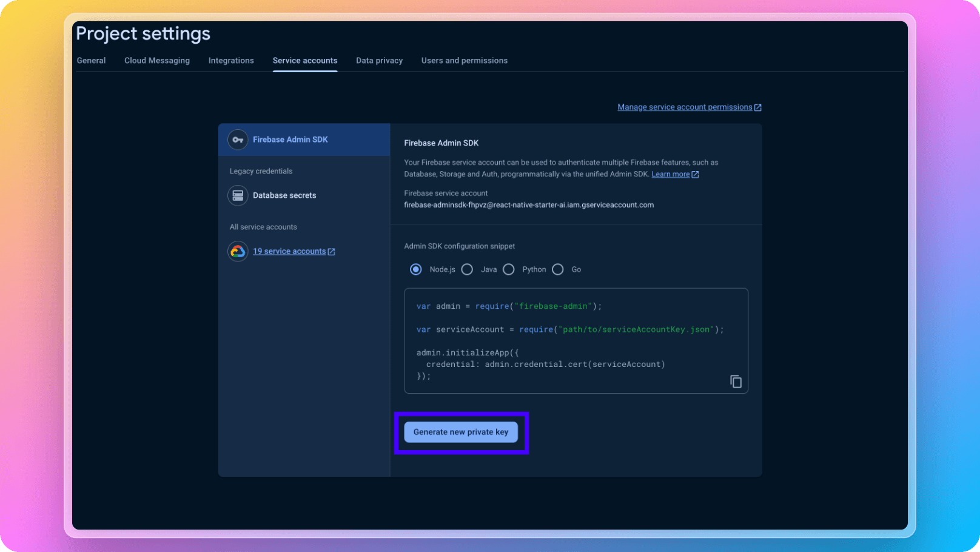The height and width of the screenshot is (552, 980).
Task: Click the Firebase Admin SDK panel heading
Action: (441, 143)
